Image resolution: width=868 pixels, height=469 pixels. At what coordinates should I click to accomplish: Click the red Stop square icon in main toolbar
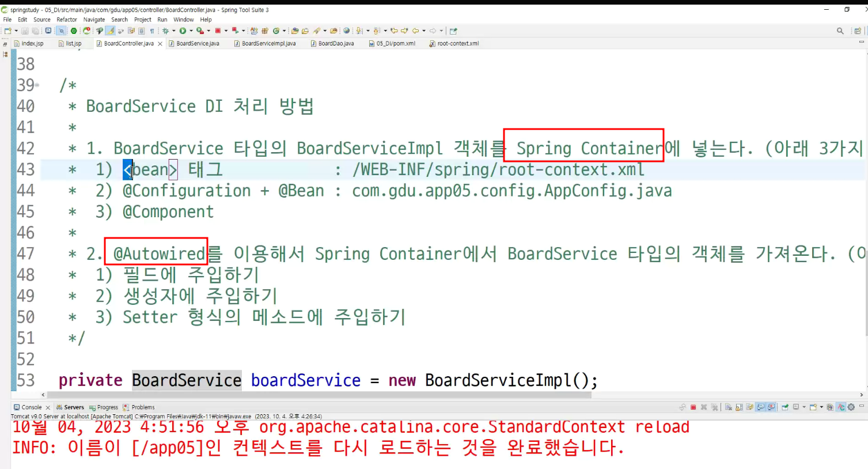tap(218, 31)
